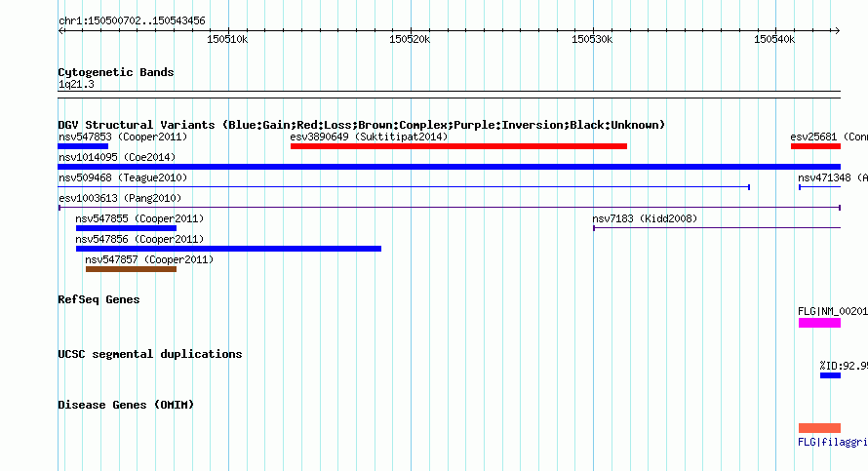
Task: Click the RefSeq Genes track title
Action: pos(99,299)
